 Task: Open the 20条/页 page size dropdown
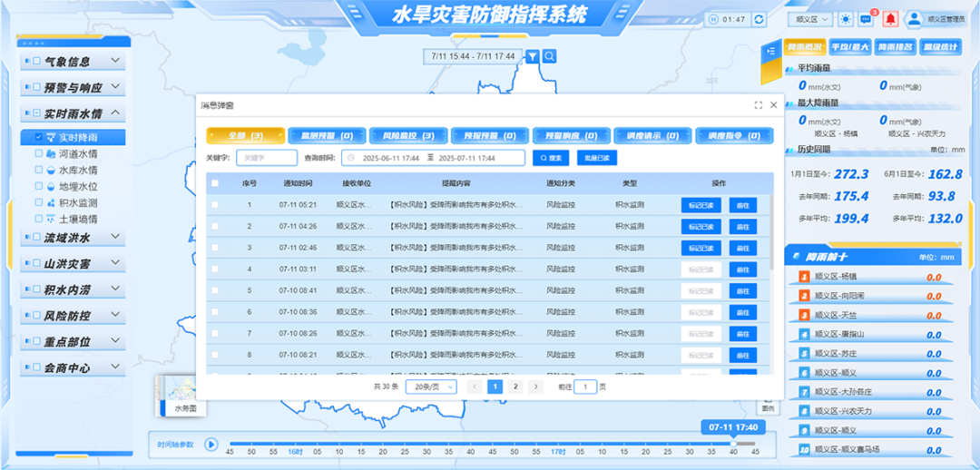tap(430, 387)
